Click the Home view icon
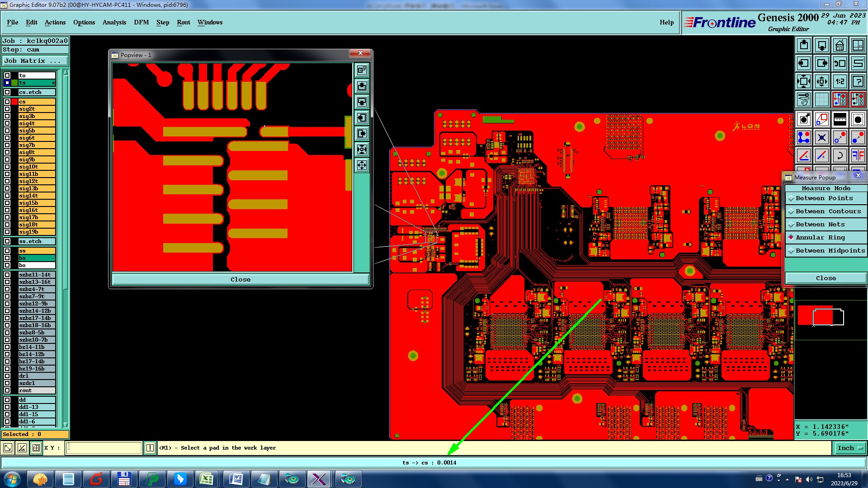Image resolution: width=868 pixels, height=488 pixels. click(840, 45)
